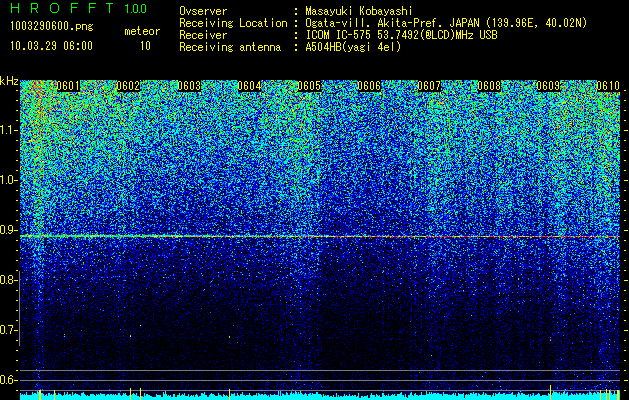Click the 0.9 frequency axis label
The height and width of the screenshot is (400, 629).
[7, 230]
